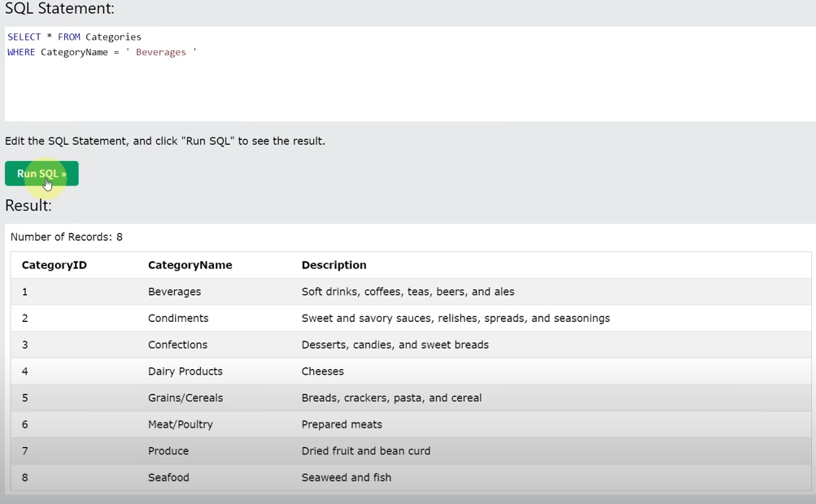Click the Confections cell
Screen dimensions: 816x504
click(x=177, y=345)
